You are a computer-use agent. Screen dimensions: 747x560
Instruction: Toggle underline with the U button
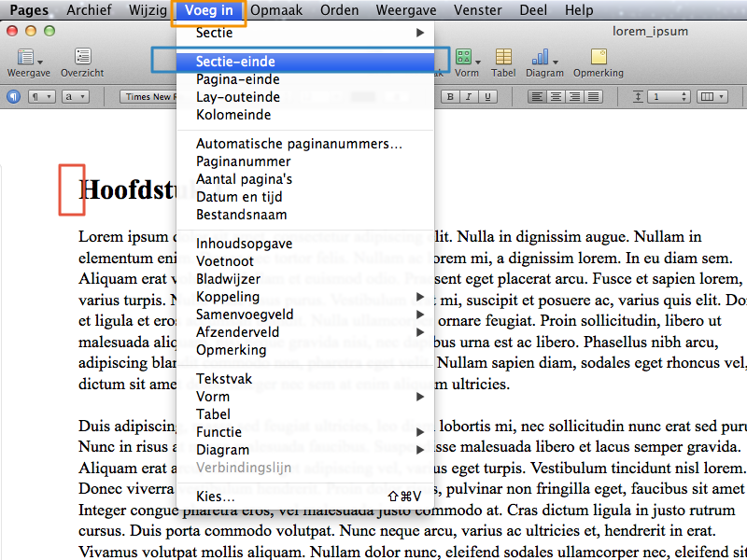[x=487, y=97]
